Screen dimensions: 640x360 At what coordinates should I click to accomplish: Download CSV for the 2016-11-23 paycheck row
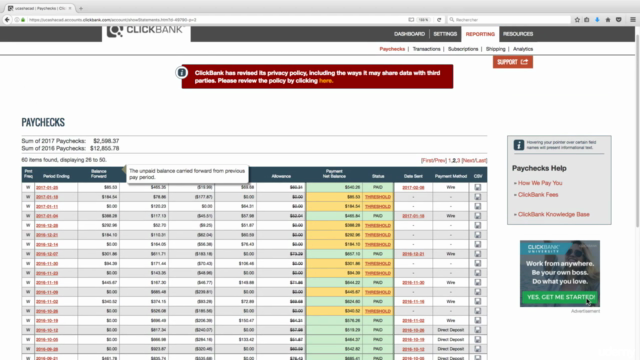coord(478,273)
